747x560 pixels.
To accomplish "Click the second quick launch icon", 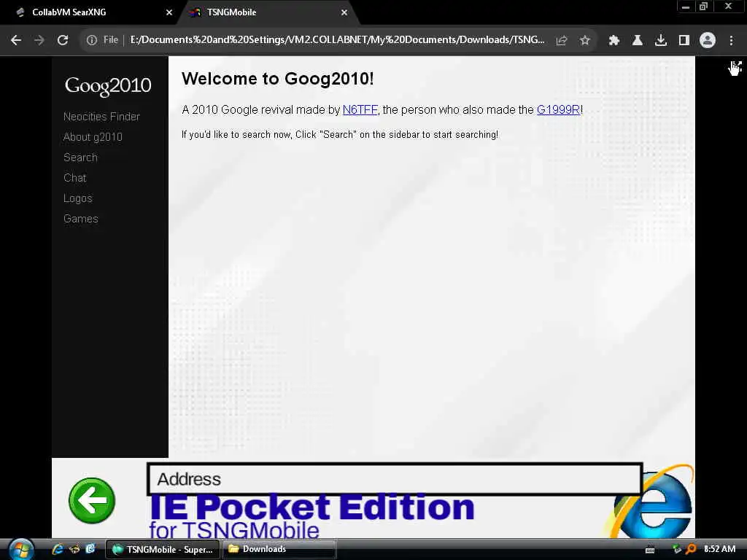I will tap(74, 549).
